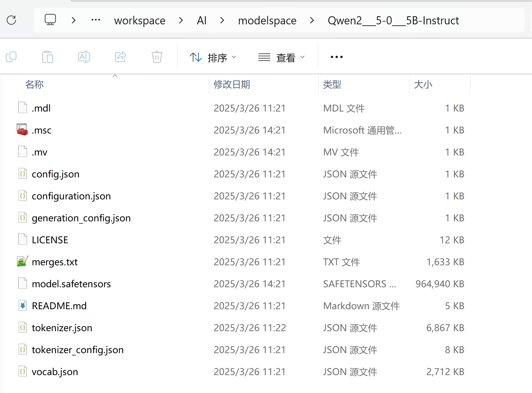The width and height of the screenshot is (532, 393).
Task: Click size value 12 KB
Action: click(x=452, y=240)
